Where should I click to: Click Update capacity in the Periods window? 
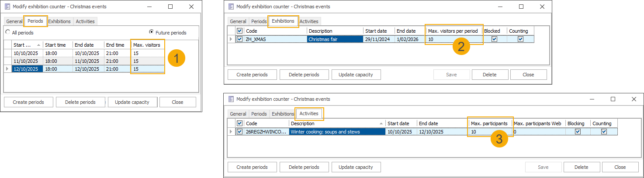tap(132, 102)
